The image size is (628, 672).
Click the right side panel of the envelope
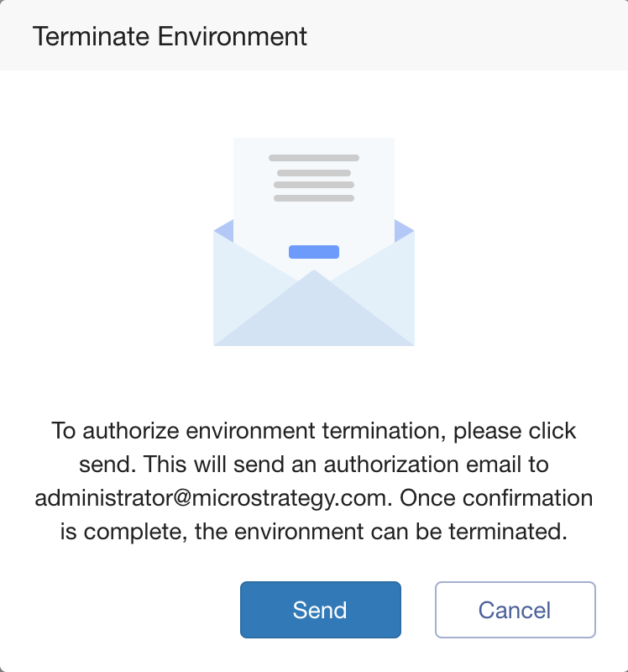point(381,283)
